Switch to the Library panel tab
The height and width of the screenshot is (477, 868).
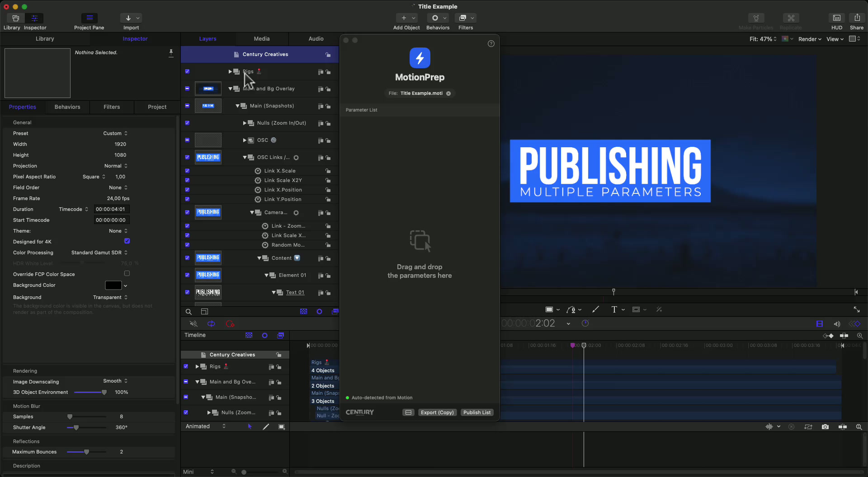pyautogui.click(x=45, y=39)
